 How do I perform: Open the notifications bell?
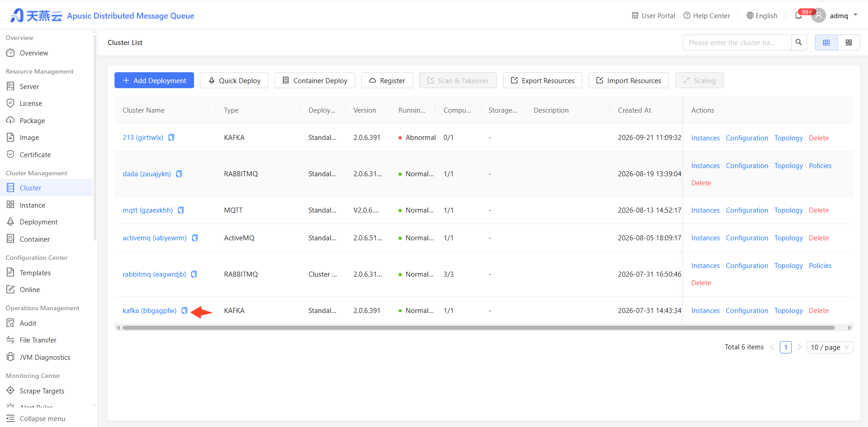point(798,15)
